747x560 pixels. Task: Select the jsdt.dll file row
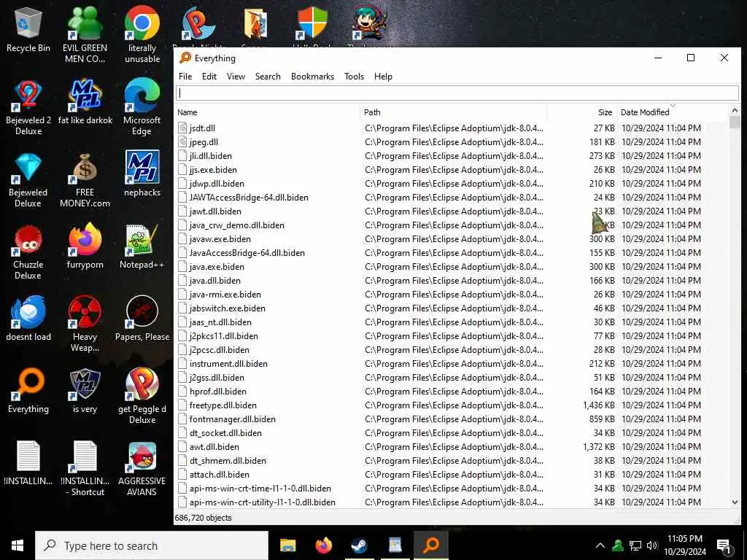(x=452, y=128)
